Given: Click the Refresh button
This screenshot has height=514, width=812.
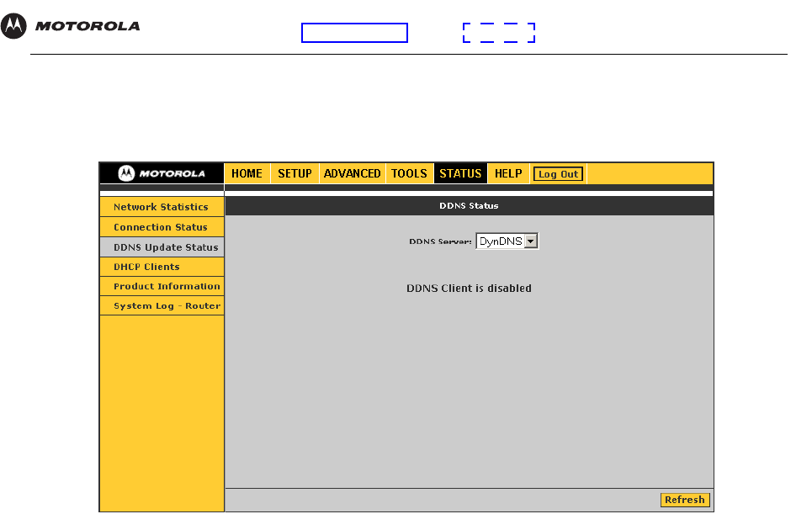Looking at the screenshot, I should click(x=685, y=500).
